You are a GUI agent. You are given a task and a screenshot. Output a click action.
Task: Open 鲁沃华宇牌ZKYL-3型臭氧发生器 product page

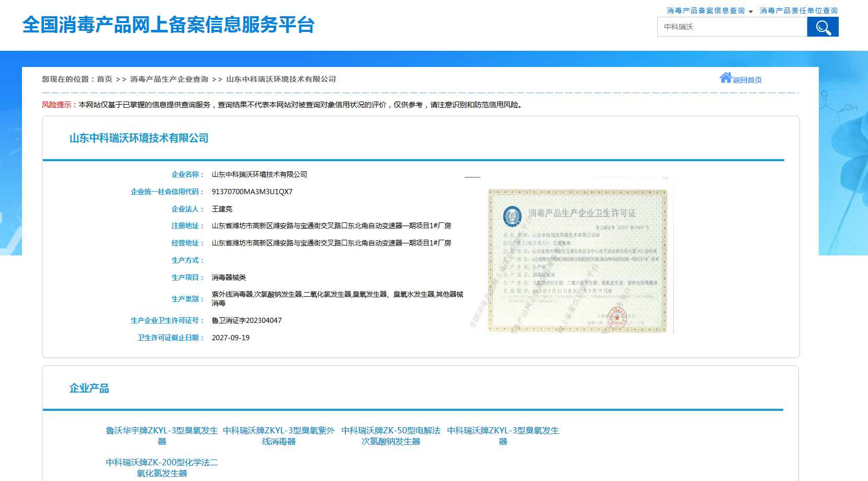point(161,436)
